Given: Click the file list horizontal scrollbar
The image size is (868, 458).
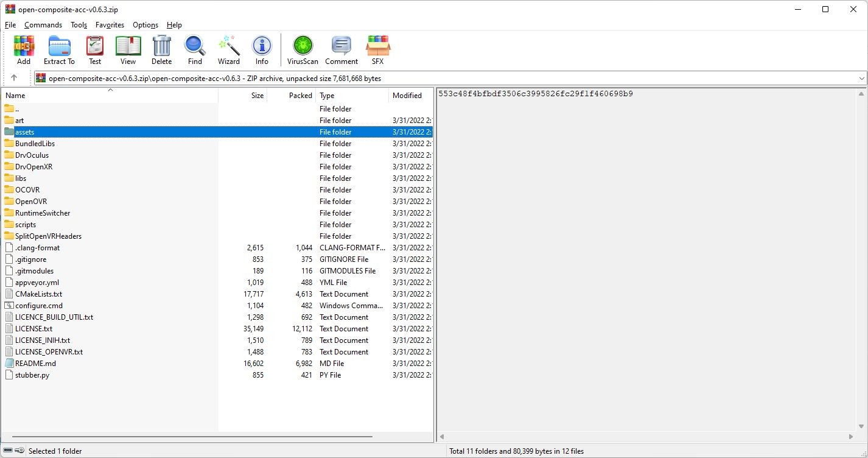Looking at the screenshot, I should click(192, 437).
